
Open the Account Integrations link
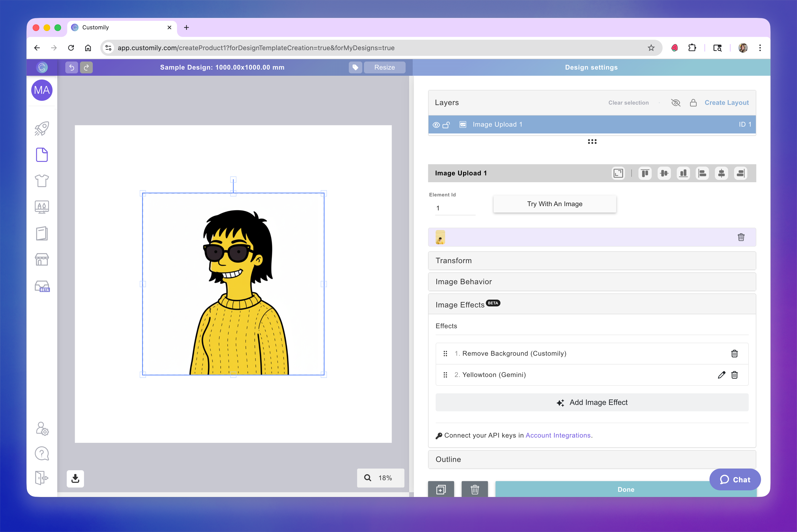pos(558,435)
